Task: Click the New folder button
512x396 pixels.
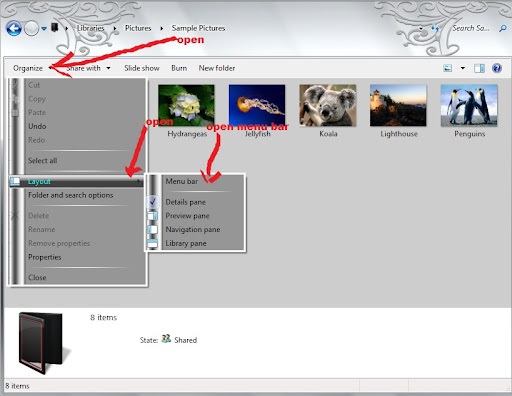Action: (x=217, y=68)
